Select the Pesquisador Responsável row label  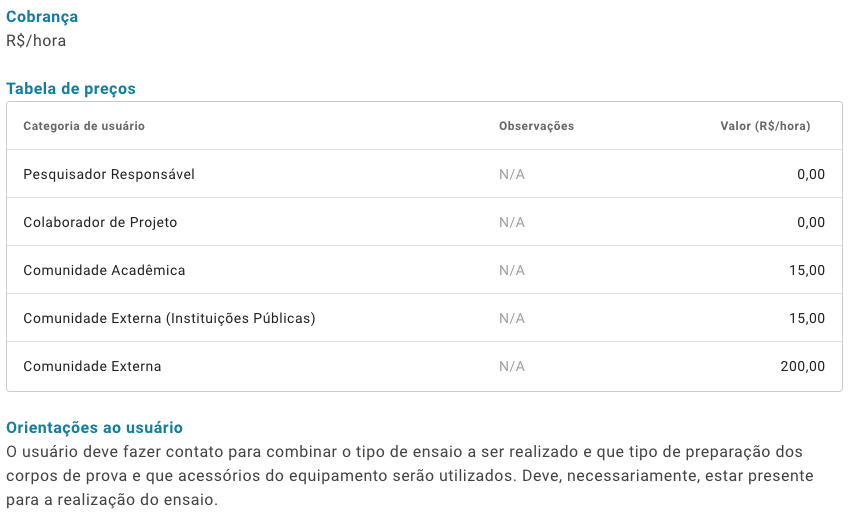pyautogui.click(x=109, y=174)
